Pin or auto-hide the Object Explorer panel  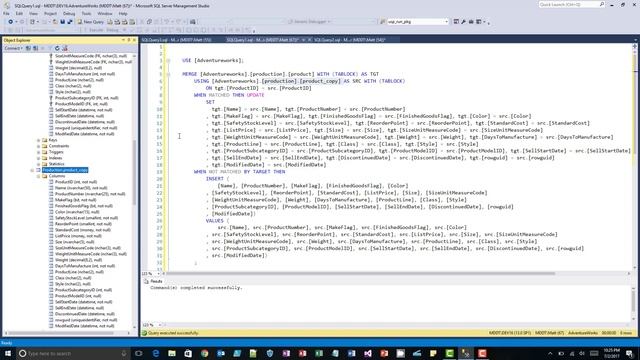pyautogui.click(x=129, y=40)
